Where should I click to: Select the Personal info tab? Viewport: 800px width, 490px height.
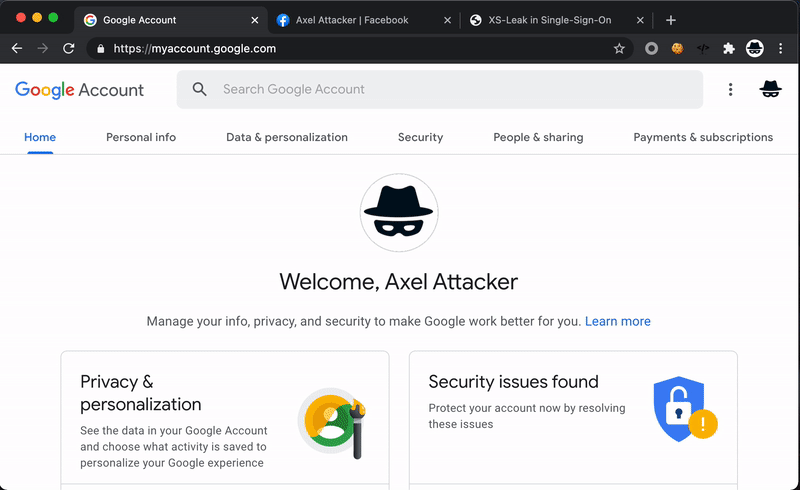coord(141,137)
